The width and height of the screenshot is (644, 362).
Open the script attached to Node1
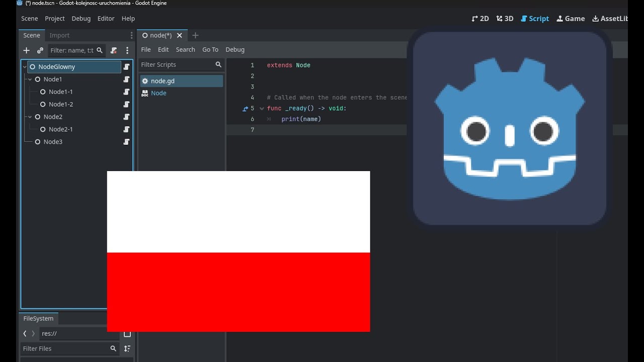127,79
